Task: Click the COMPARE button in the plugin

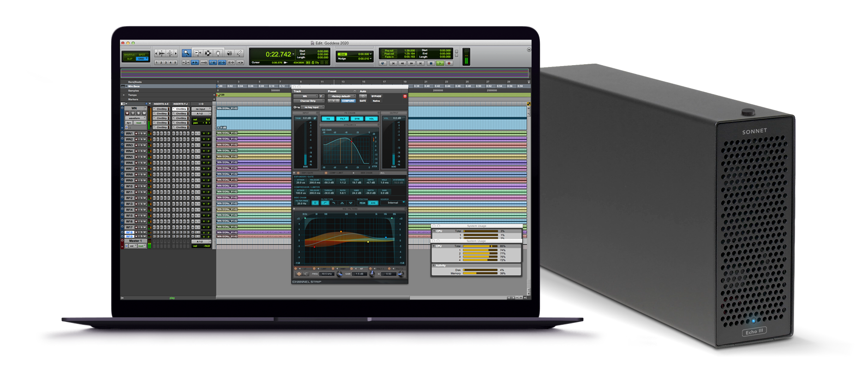Action: 348,101
